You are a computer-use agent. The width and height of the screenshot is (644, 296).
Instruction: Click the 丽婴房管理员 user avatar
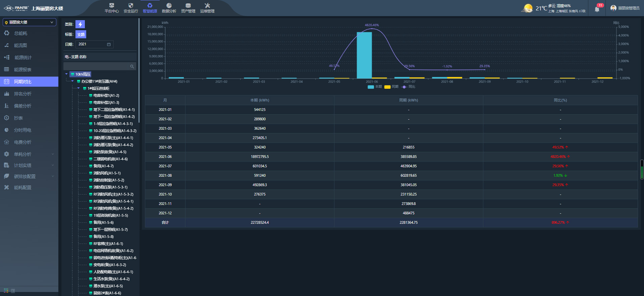pos(613,8)
